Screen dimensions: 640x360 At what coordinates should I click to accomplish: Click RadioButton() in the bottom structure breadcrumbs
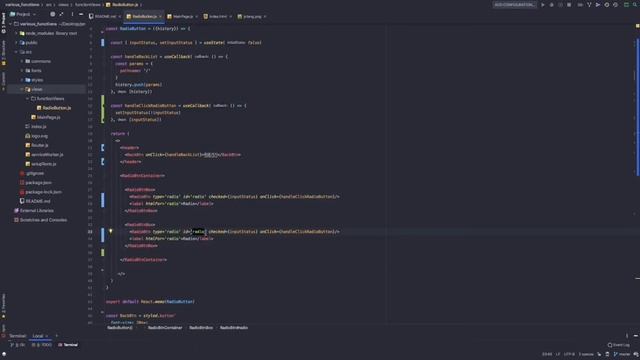coord(120,328)
